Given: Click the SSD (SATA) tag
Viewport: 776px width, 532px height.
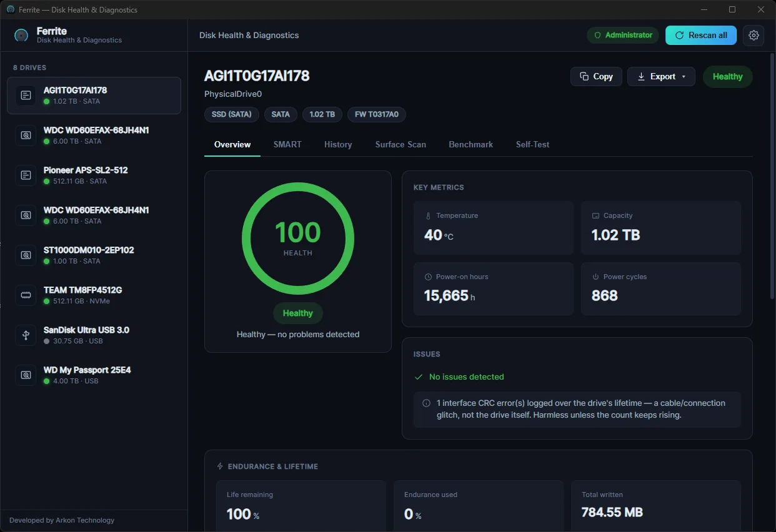Looking at the screenshot, I should [x=232, y=114].
